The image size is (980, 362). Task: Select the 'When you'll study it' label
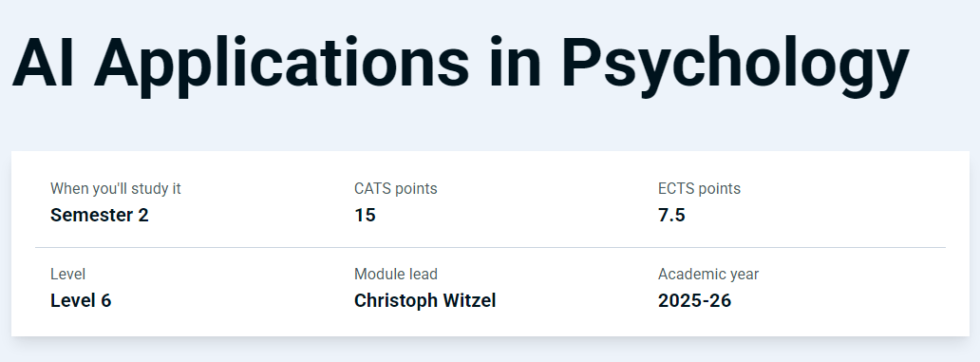(x=116, y=188)
